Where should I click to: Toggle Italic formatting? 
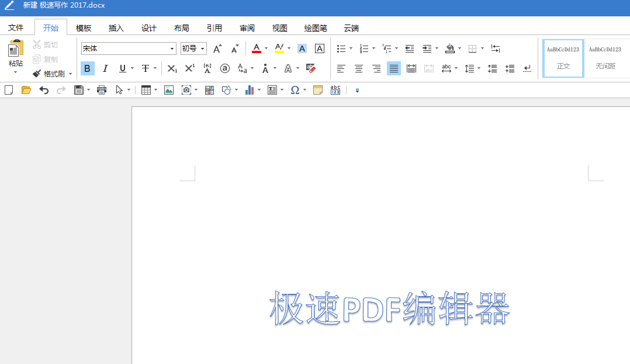click(105, 69)
